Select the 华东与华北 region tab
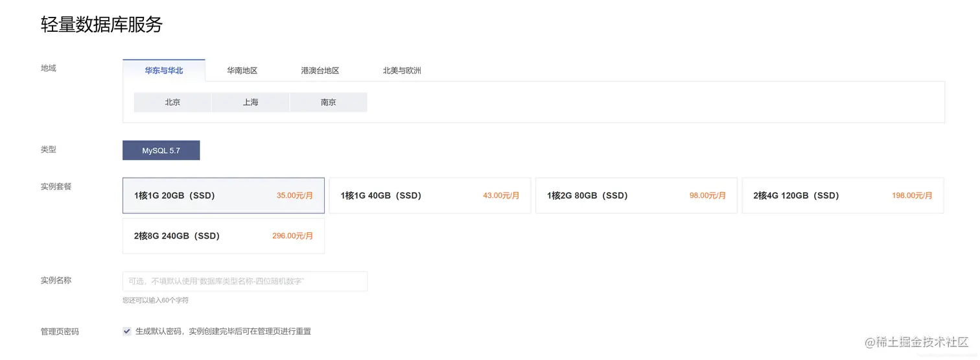This screenshot has height=360, width=980. click(164, 70)
